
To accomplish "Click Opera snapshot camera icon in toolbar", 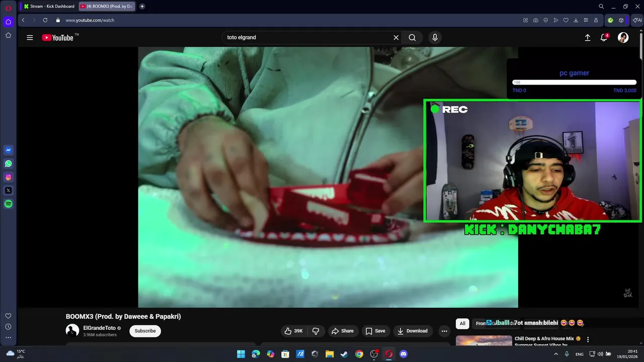I will pos(535,20).
